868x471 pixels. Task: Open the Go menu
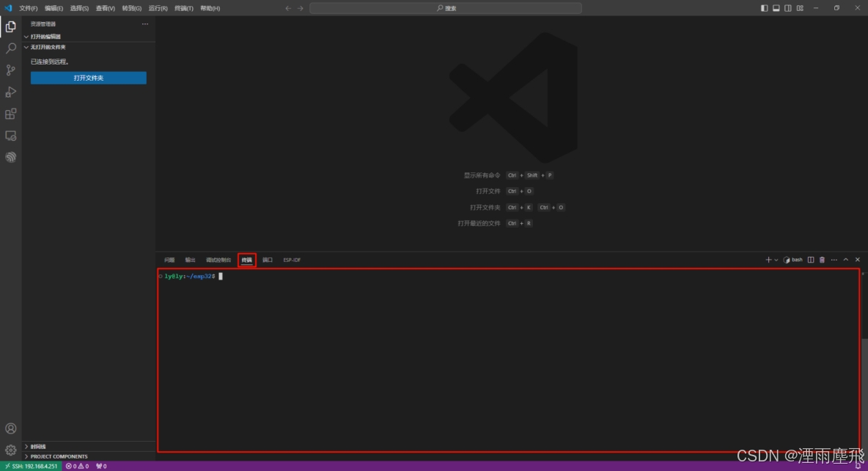coord(132,8)
